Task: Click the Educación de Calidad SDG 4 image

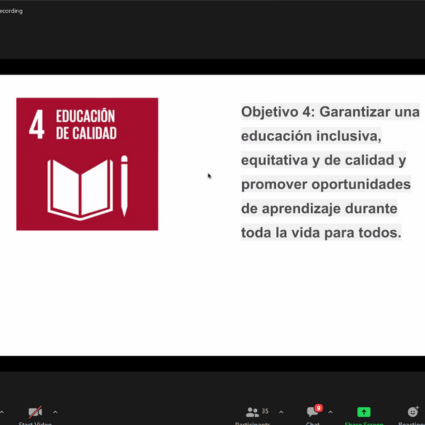Action: (87, 164)
